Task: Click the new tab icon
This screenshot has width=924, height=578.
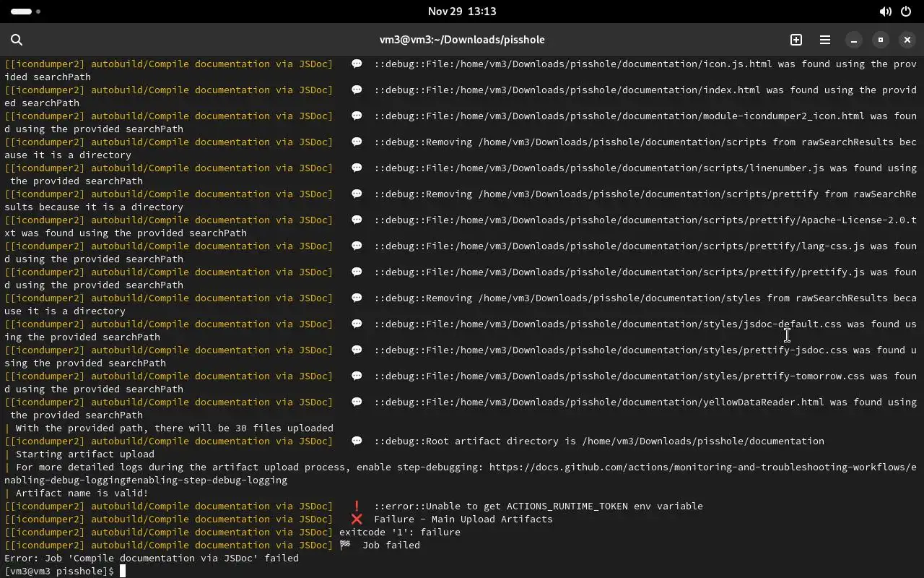Action: (x=796, y=40)
